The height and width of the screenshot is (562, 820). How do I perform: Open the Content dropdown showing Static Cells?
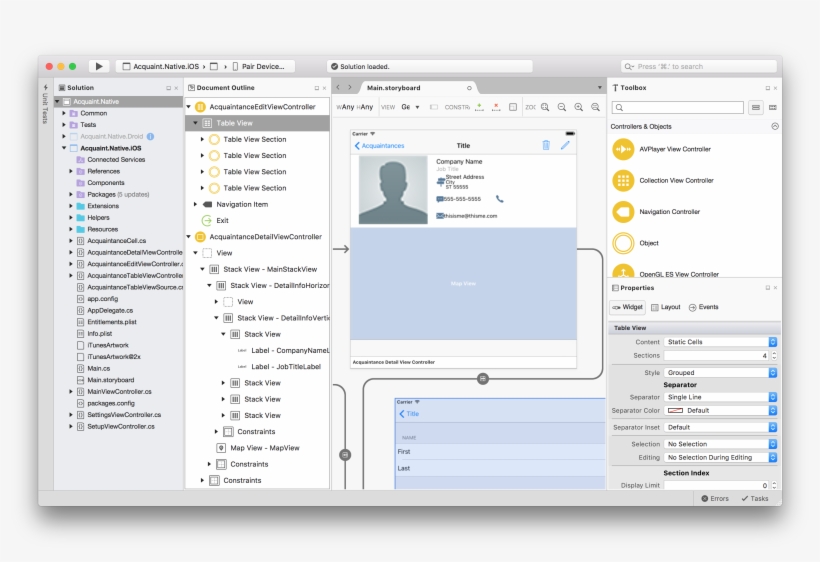click(x=720, y=342)
